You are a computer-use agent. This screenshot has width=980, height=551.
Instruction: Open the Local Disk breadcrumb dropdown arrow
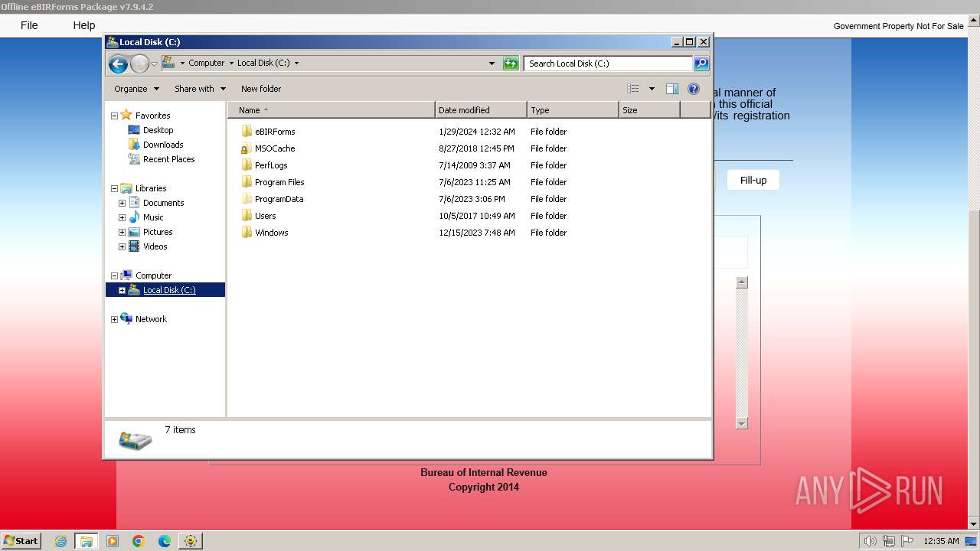coord(296,64)
